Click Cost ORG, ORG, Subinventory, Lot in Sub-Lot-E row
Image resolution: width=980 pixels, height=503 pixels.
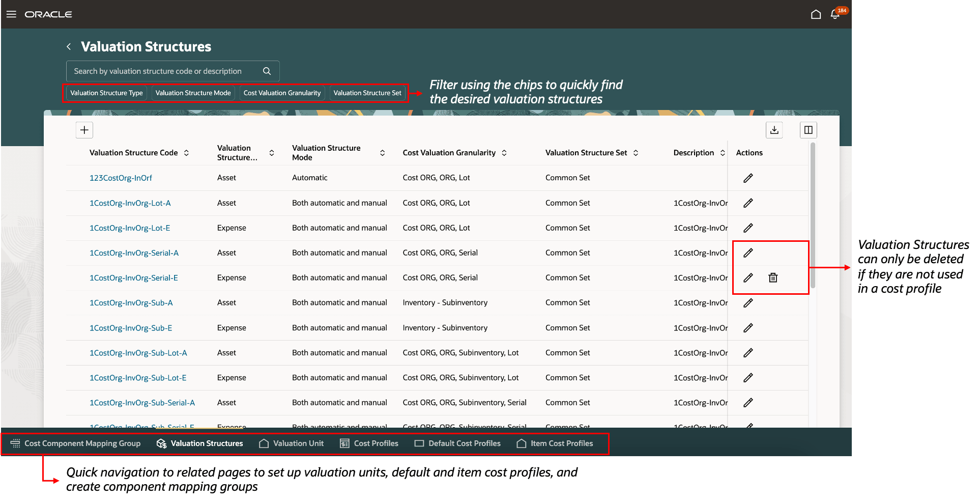pyautogui.click(x=460, y=378)
